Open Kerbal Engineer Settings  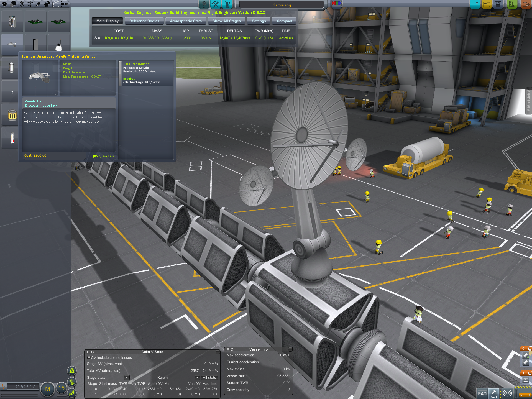(259, 21)
